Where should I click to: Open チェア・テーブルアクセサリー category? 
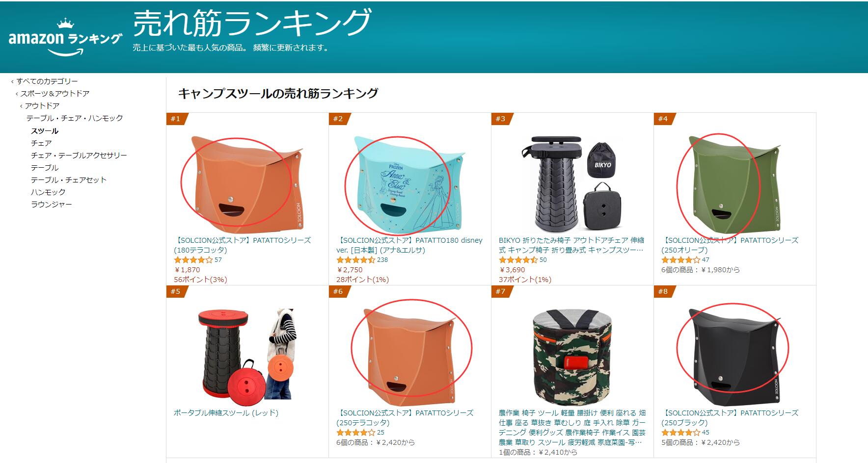[79, 155]
